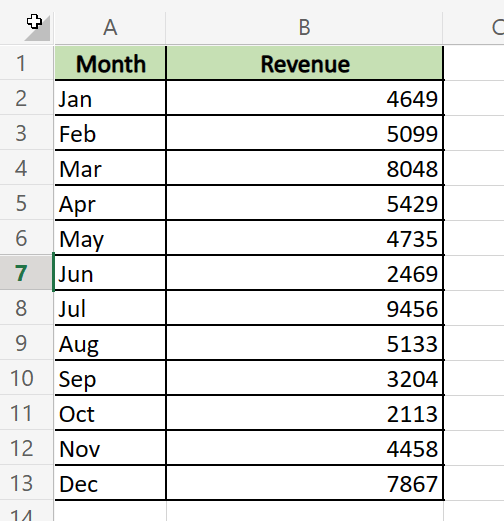Select row 9 header

26,343
